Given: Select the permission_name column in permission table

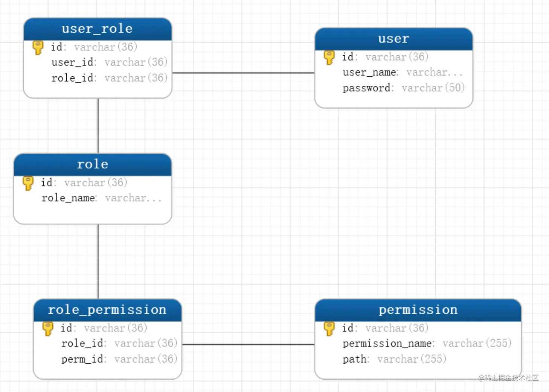Looking at the screenshot, I should [x=427, y=343].
